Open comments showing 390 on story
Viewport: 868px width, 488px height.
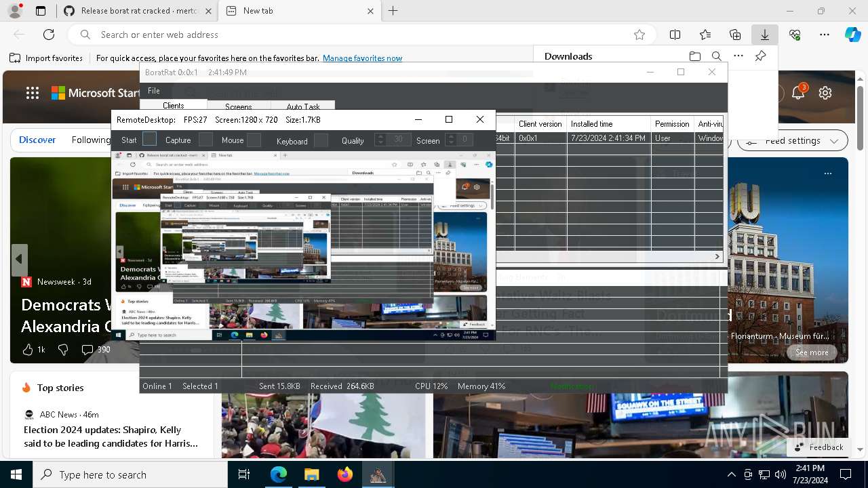coord(96,350)
